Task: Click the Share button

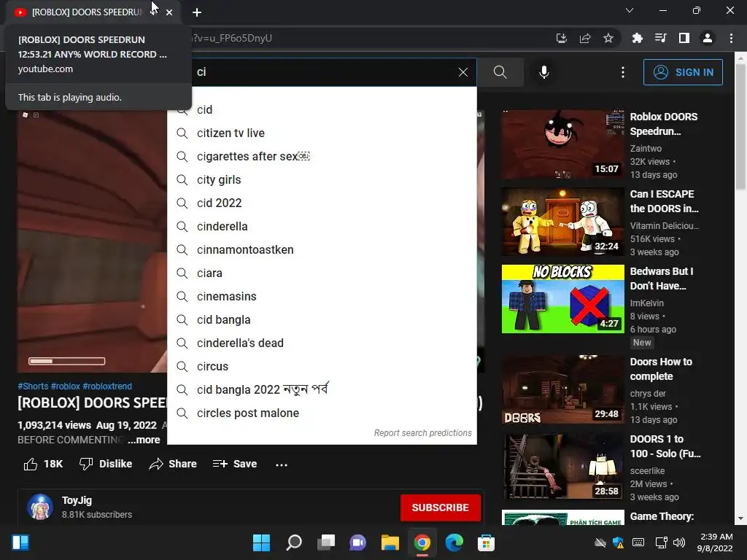Action: point(172,464)
